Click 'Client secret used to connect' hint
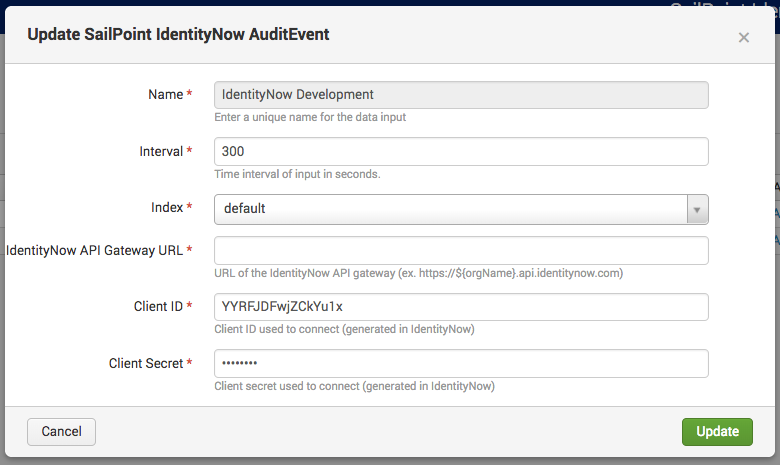Screen dimensions: 780x465 click(x=354, y=386)
